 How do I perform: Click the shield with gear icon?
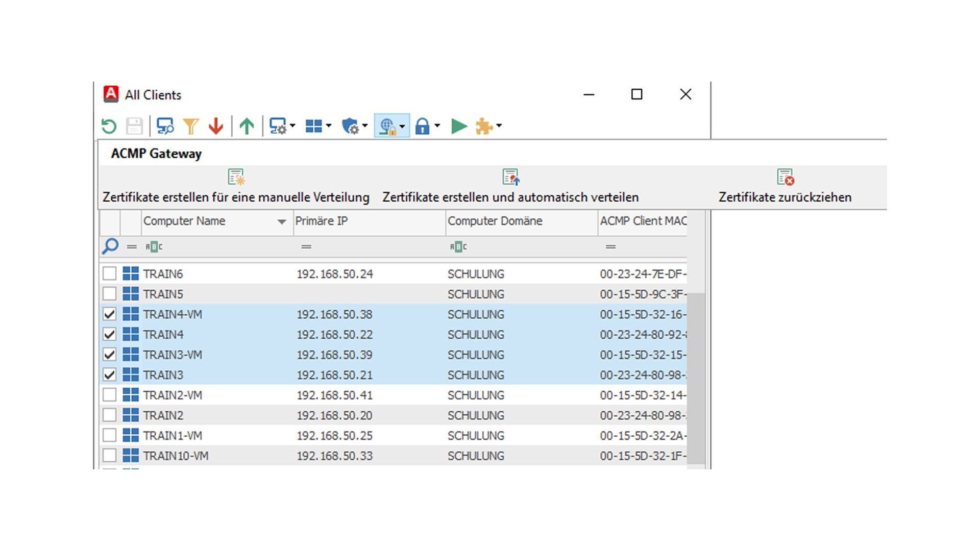350,126
